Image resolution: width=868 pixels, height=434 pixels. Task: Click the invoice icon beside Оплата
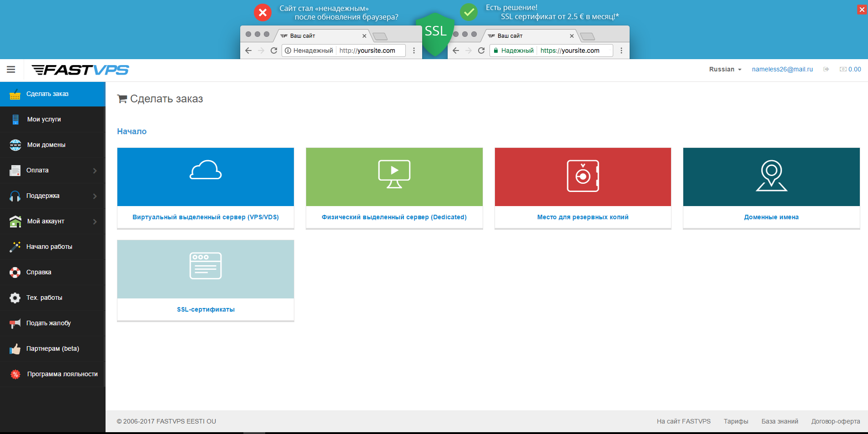[15, 170]
